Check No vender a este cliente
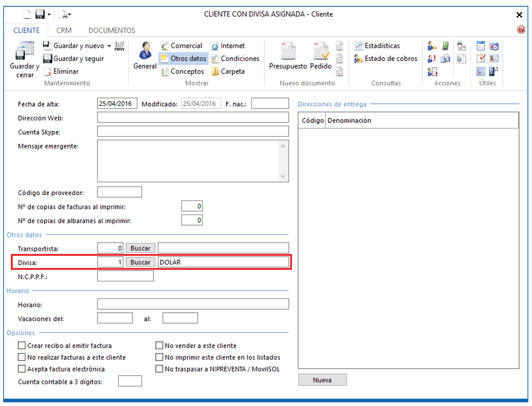Screen dimensions: 532x406 [159, 346]
